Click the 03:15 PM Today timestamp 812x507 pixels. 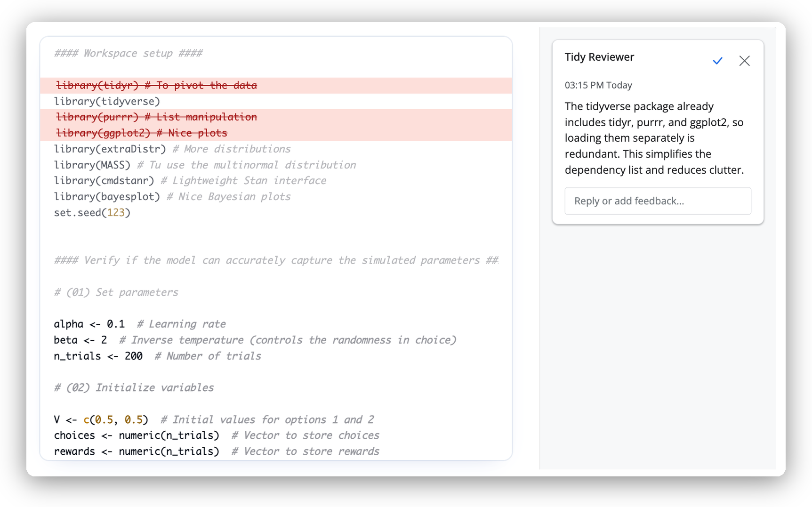click(x=598, y=85)
